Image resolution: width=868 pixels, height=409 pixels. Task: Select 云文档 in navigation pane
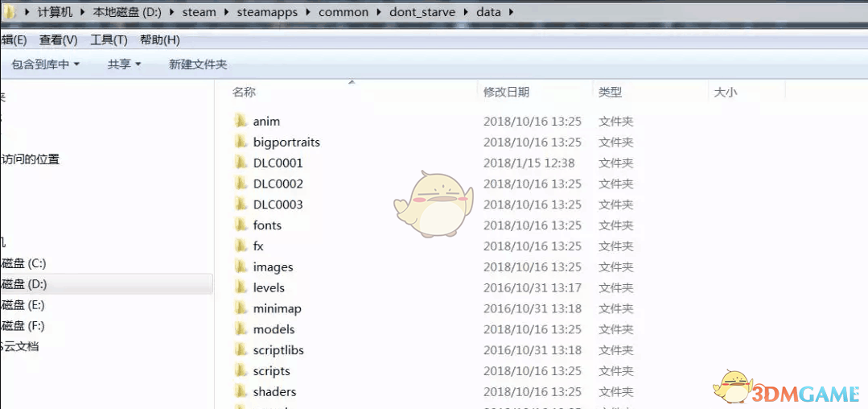point(20,346)
